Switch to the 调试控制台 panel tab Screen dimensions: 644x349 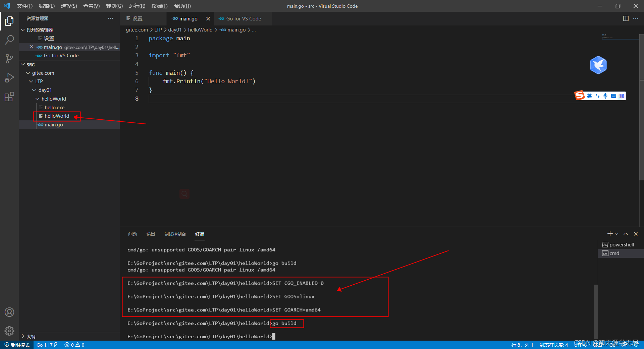click(175, 234)
